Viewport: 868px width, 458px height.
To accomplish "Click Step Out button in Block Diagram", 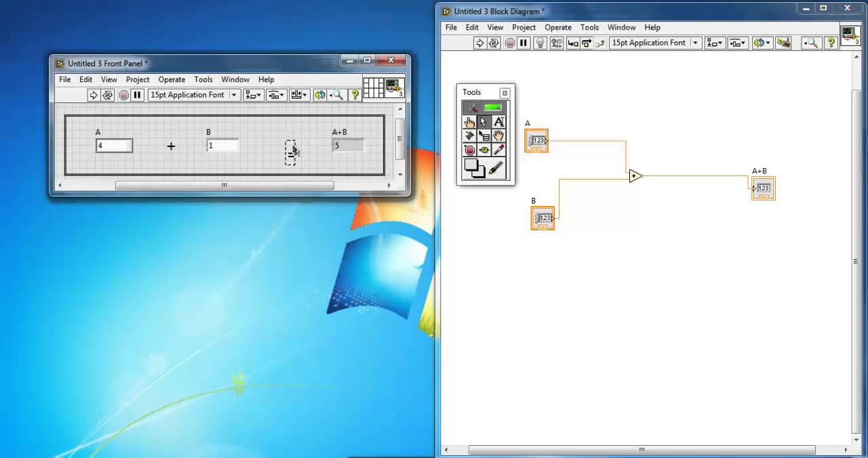I will [x=601, y=43].
